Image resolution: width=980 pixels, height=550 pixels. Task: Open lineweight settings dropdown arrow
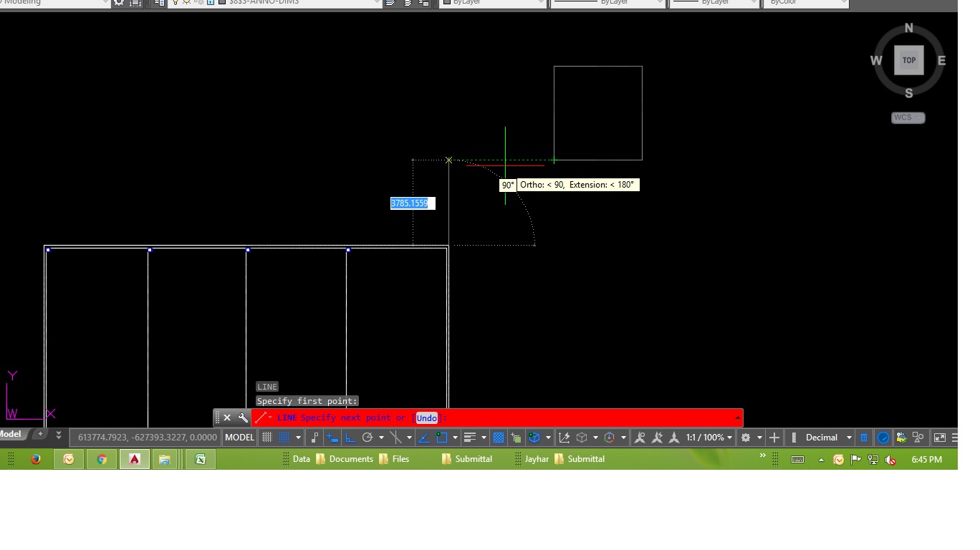point(484,438)
